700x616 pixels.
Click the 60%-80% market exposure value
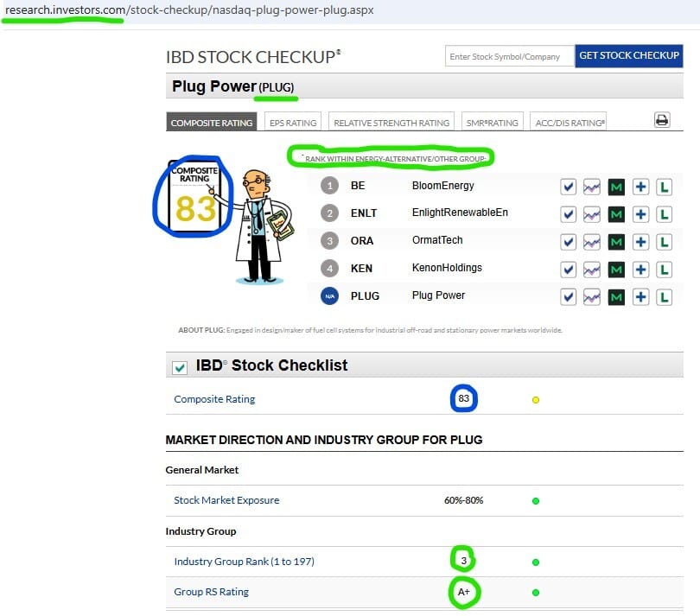(463, 500)
